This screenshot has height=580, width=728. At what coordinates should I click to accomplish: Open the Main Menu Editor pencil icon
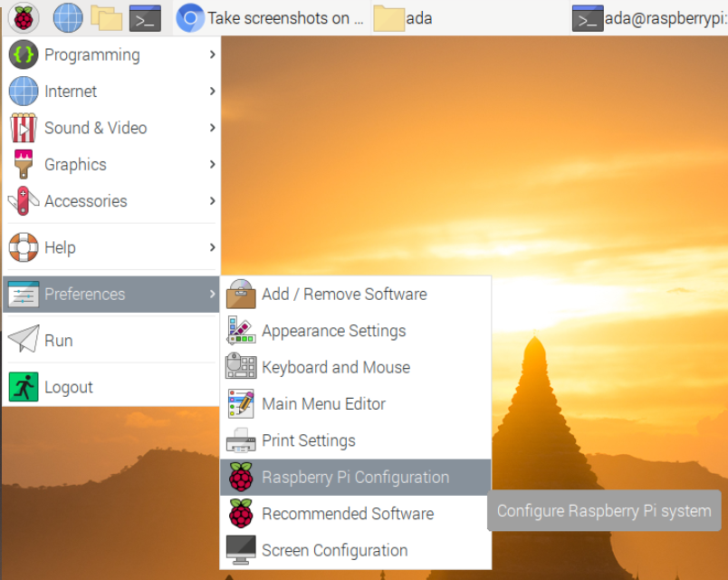(x=241, y=403)
